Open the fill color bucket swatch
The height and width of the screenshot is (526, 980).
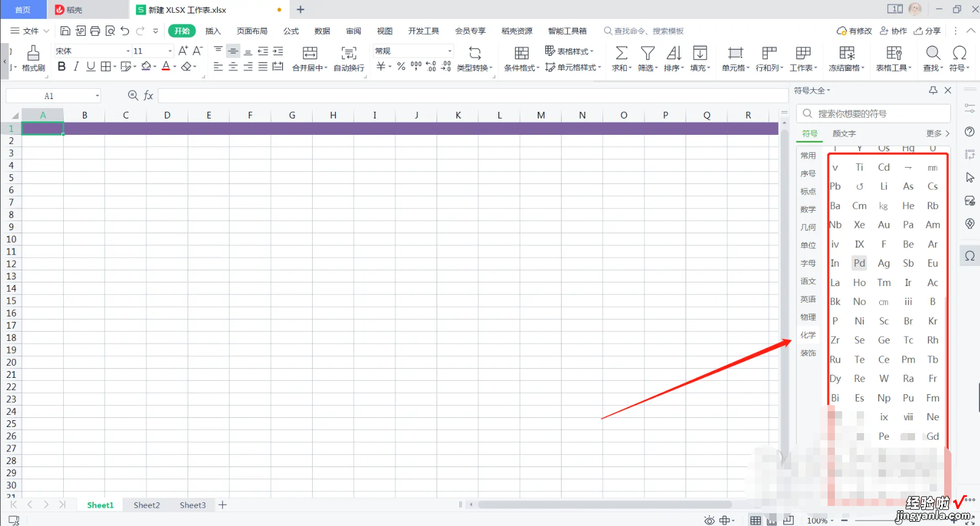click(x=146, y=66)
